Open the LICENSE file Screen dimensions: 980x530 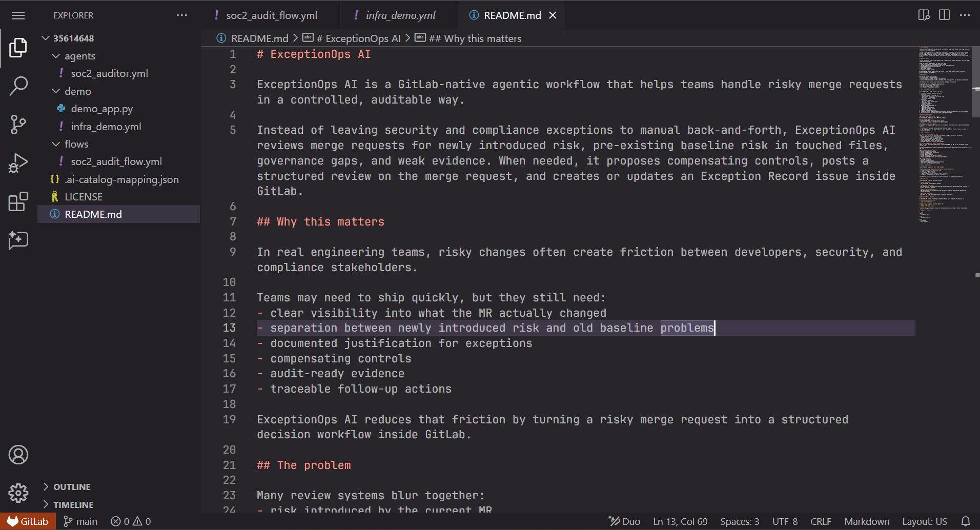119,197
